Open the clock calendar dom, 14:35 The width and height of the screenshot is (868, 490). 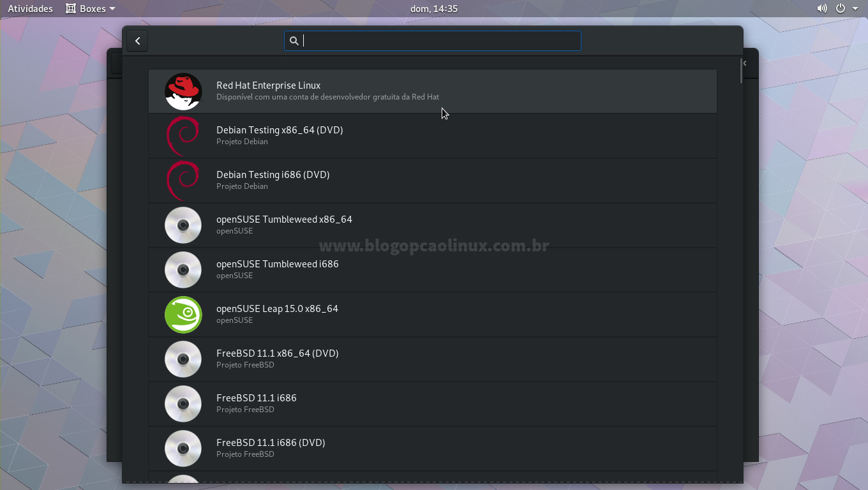coord(433,9)
